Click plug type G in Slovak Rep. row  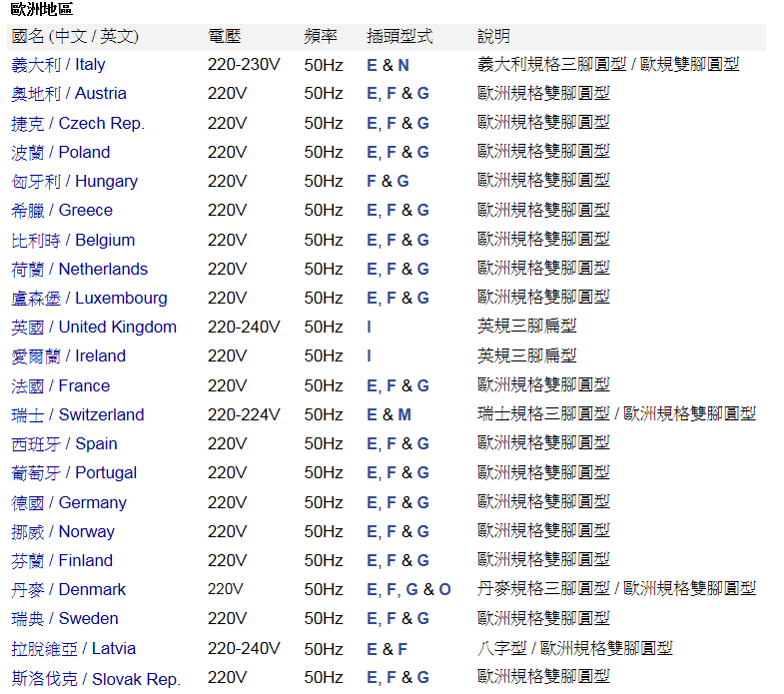[x=423, y=677]
